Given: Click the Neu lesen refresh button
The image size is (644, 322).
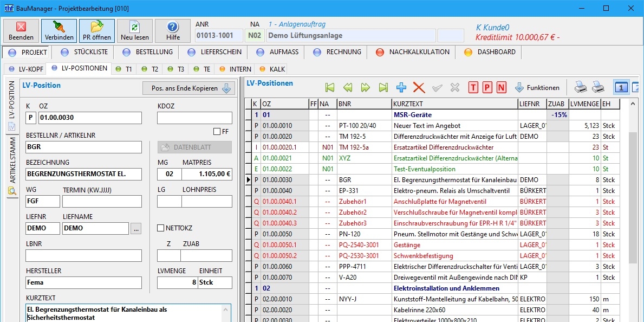Looking at the screenshot, I should point(134,31).
